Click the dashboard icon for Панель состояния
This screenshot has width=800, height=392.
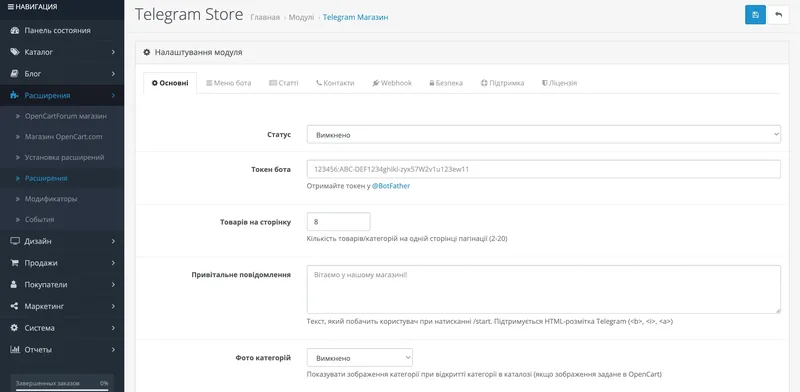15,31
